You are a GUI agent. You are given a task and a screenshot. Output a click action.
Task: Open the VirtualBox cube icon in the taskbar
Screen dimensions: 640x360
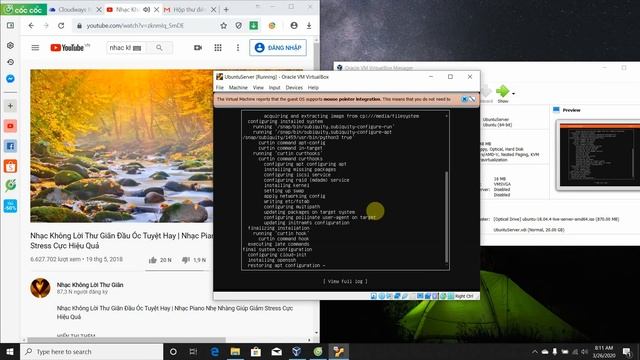tap(297, 351)
